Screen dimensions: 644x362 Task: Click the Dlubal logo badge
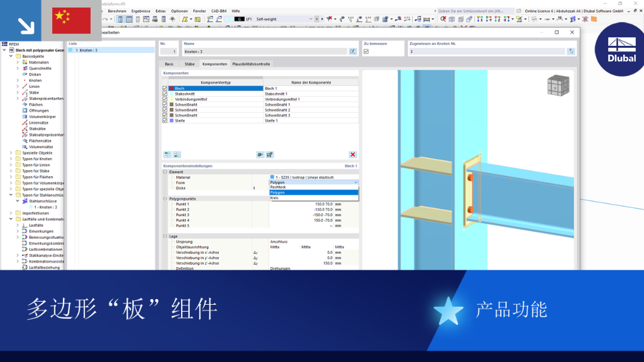click(621, 49)
